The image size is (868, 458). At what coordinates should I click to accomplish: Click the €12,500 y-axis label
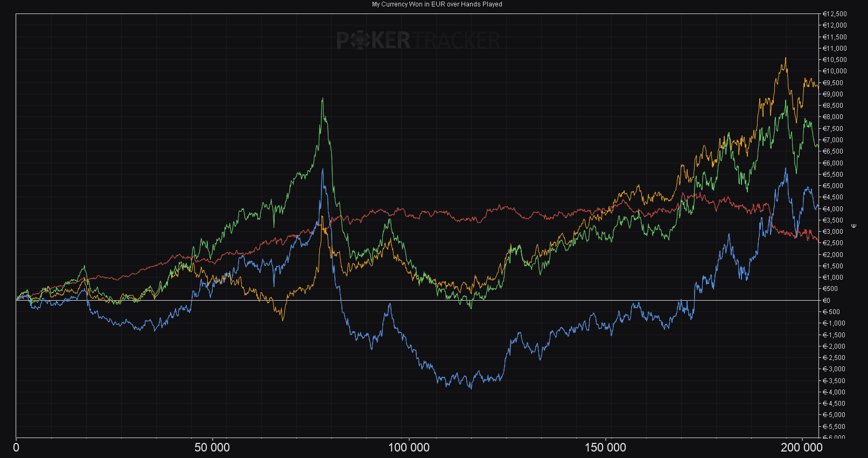coord(835,14)
